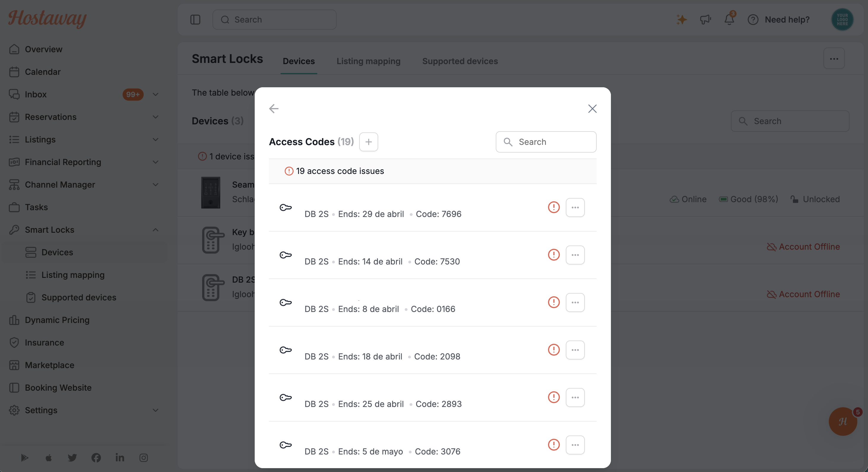Open Calendar in the sidebar

click(42, 72)
